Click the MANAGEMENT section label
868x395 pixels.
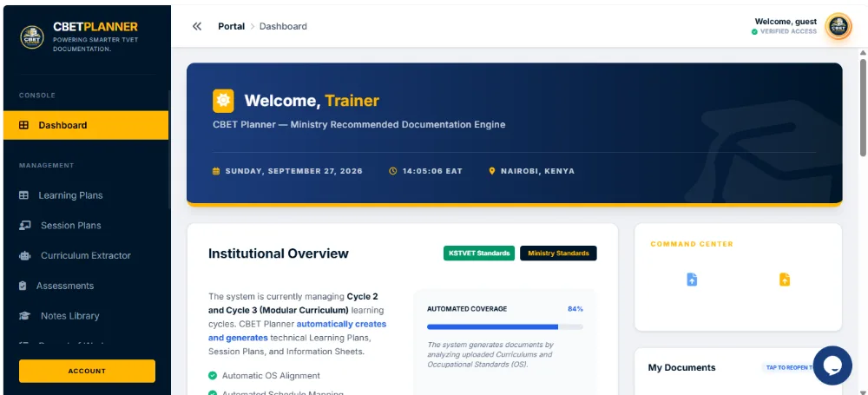47,166
